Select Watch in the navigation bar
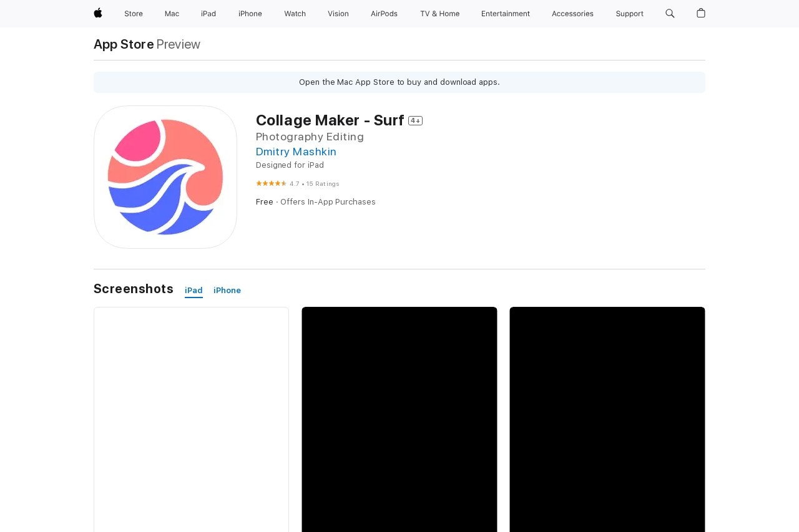 pyautogui.click(x=295, y=14)
